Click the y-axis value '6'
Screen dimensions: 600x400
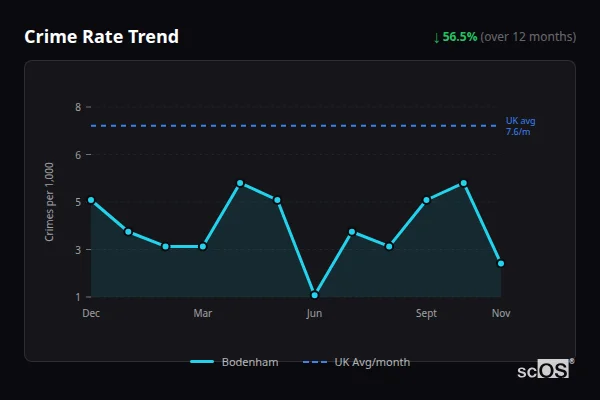pos(78,155)
